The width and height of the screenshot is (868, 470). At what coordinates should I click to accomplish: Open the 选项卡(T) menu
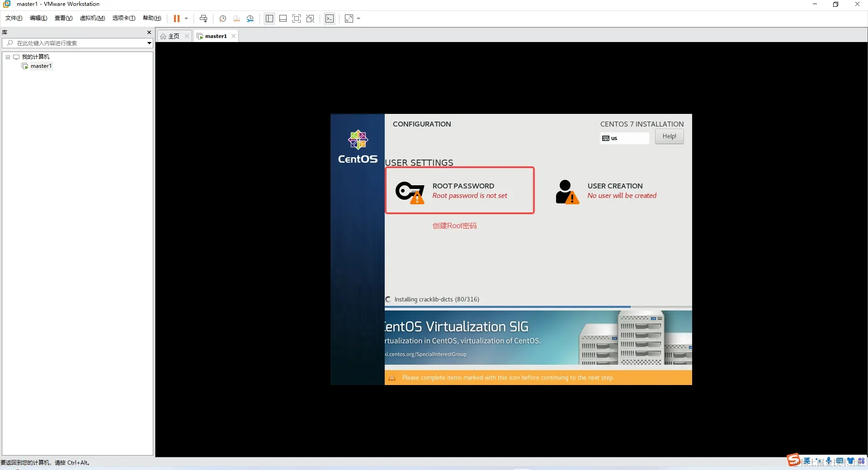coord(124,18)
